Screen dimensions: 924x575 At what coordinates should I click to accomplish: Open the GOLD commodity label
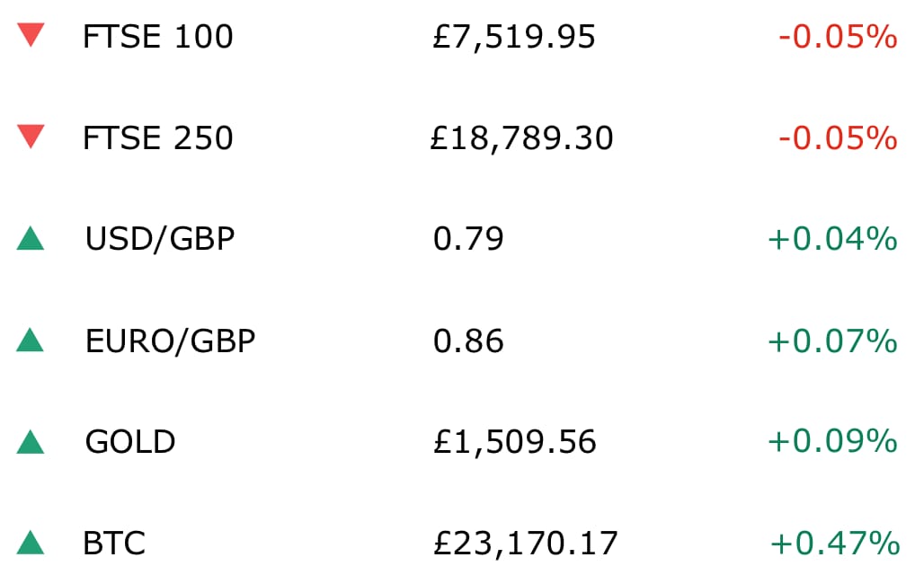click(130, 442)
